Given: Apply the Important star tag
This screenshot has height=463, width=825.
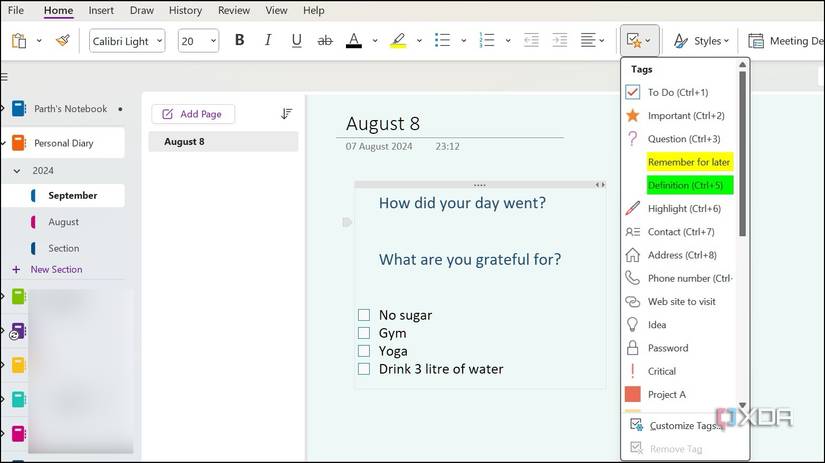Looking at the screenshot, I should (x=679, y=115).
